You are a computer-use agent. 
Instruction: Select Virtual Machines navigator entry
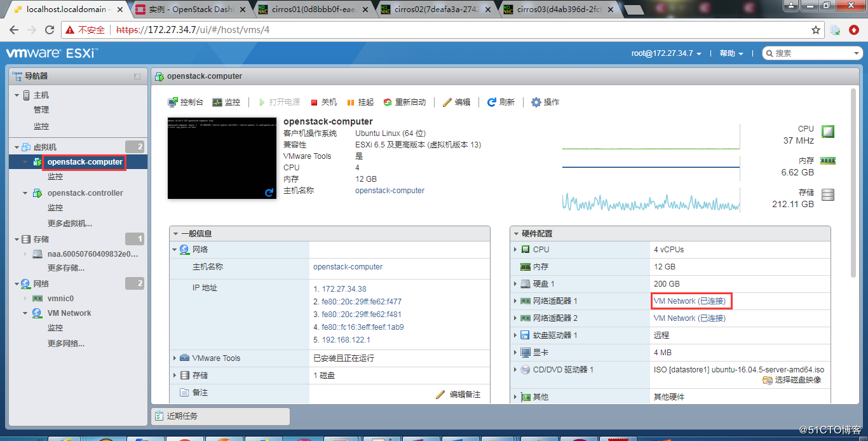tap(45, 147)
